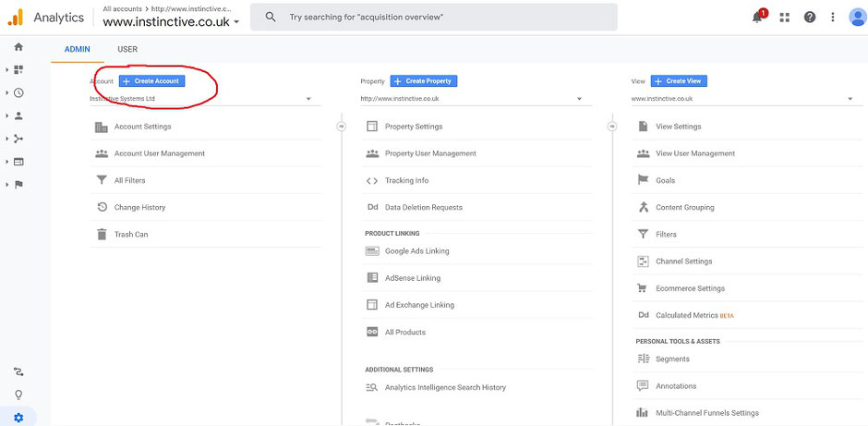868x426 pixels.
Task: Open the Customization dashboard icon in sidebar
Action: tap(18, 70)
